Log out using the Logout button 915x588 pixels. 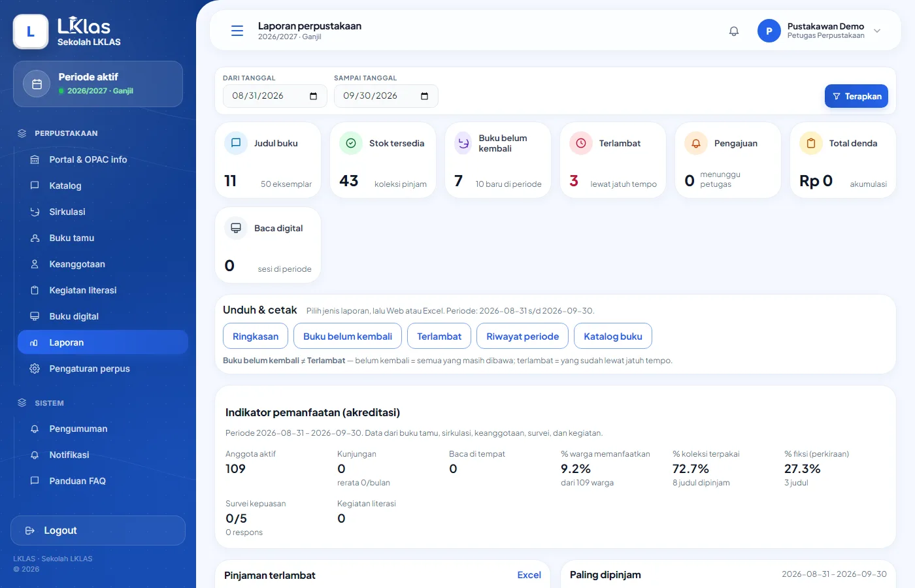(x=98, y=531)
